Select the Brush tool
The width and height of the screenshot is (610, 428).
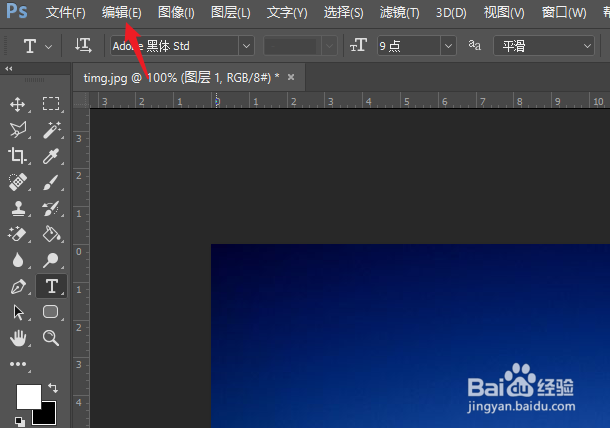click(51, 182)
